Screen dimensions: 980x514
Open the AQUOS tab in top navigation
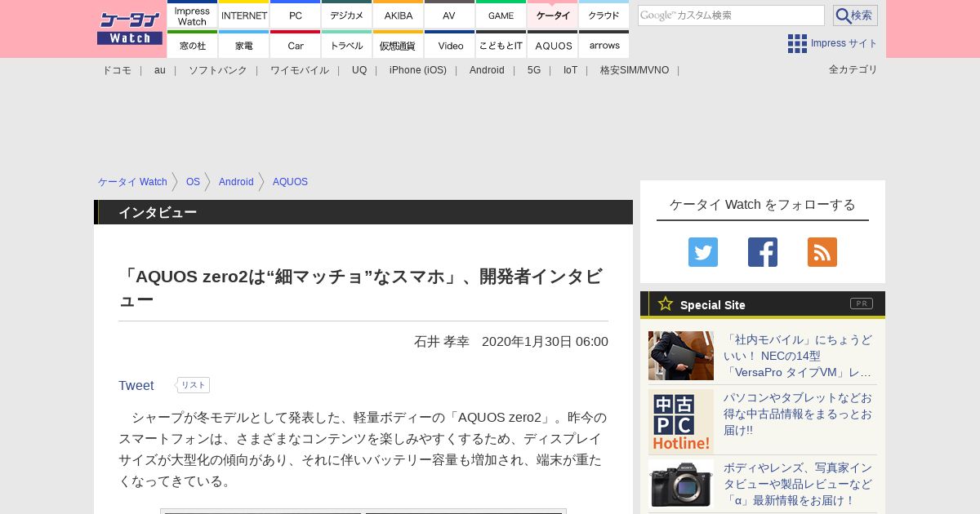coord(553,45)
